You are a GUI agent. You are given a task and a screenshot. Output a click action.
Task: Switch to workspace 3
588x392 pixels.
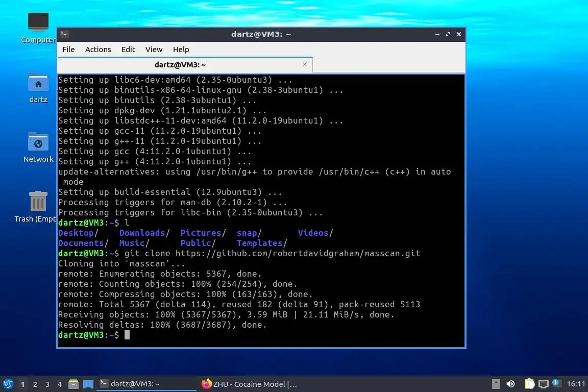click(x=47, y=384)
